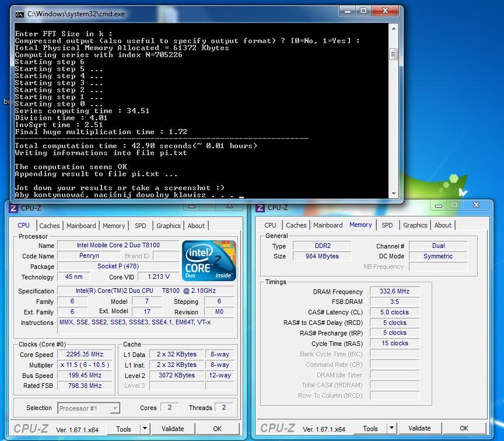Viewport: 504px width, 441px height.
Task: Click the scroll down arrow in cmd window
Action: tap(394, 193)
